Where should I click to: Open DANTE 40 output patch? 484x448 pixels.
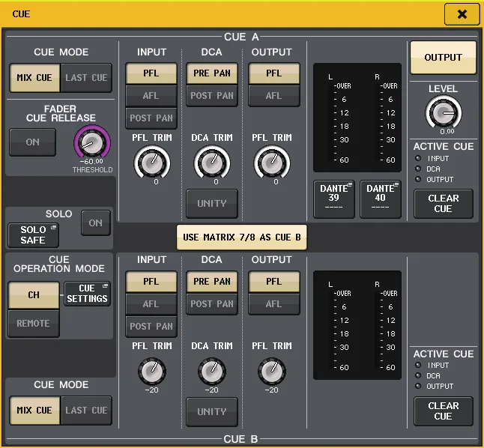(381, 199)
